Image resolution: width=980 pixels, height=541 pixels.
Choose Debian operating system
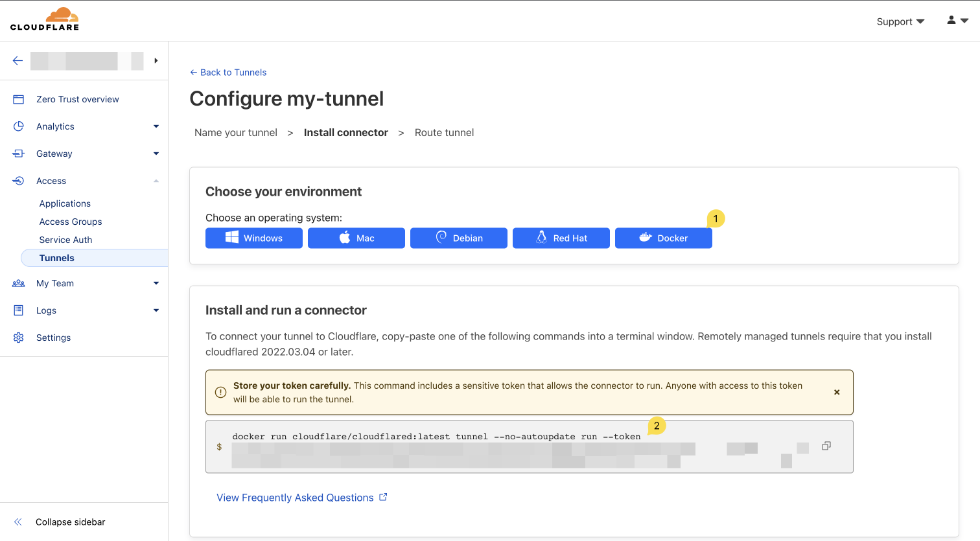point(459,238)
